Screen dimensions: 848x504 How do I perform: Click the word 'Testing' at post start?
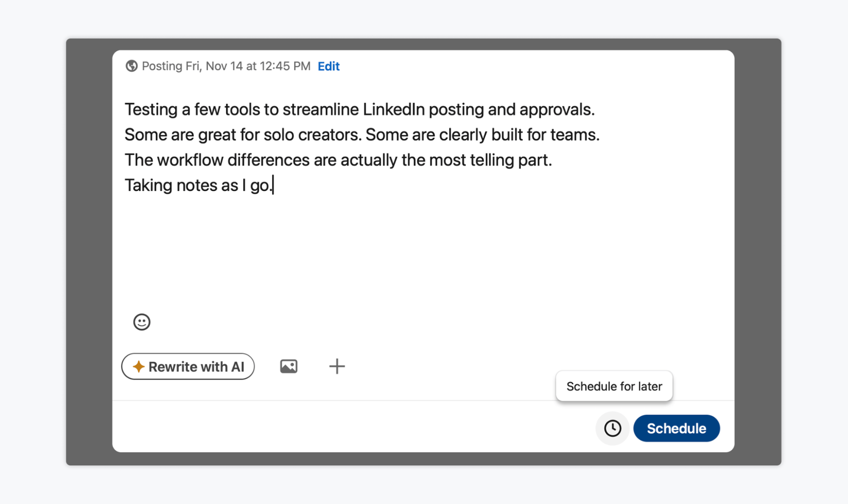[151, 110]
